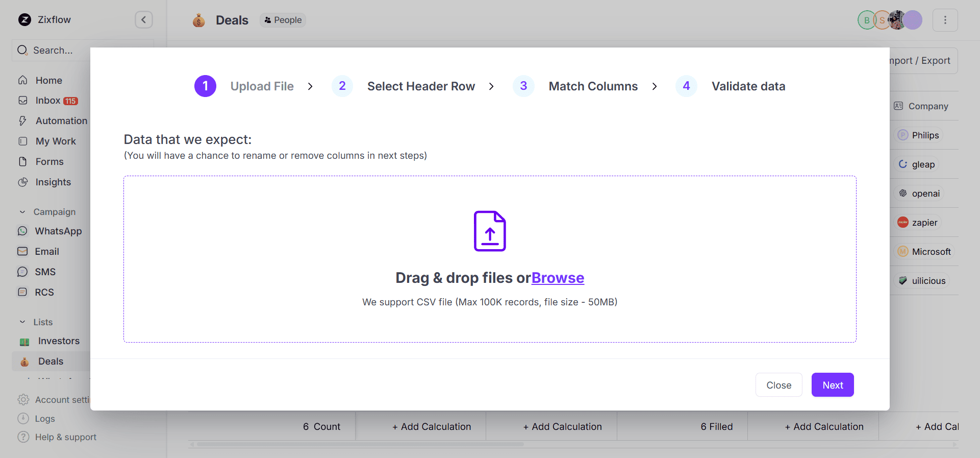
Task: Click the Deals money bag icon in the header
Action: pos(199,20)
